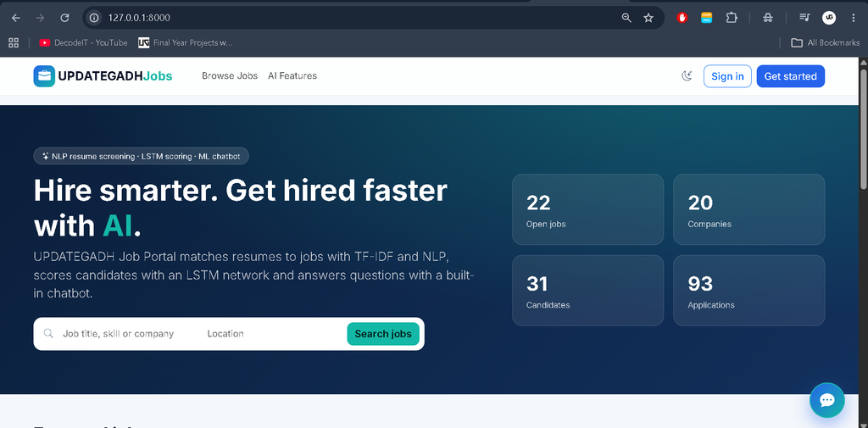868x428 pixels.
Task: Open Browse Jobs in navigation
Action: click(230, 76)
